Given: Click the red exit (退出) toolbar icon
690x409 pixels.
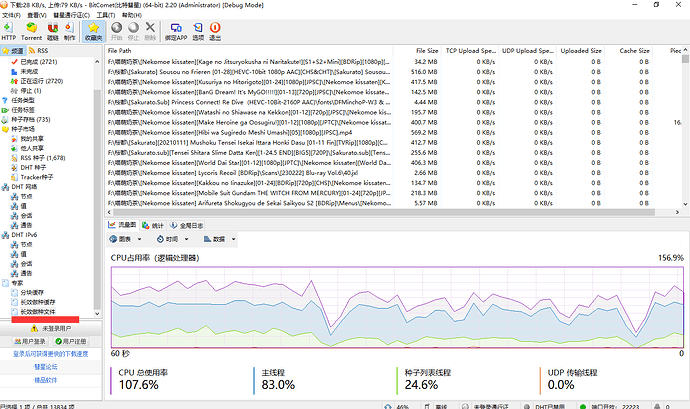Looking at the screenshot, I should point(215,31).
